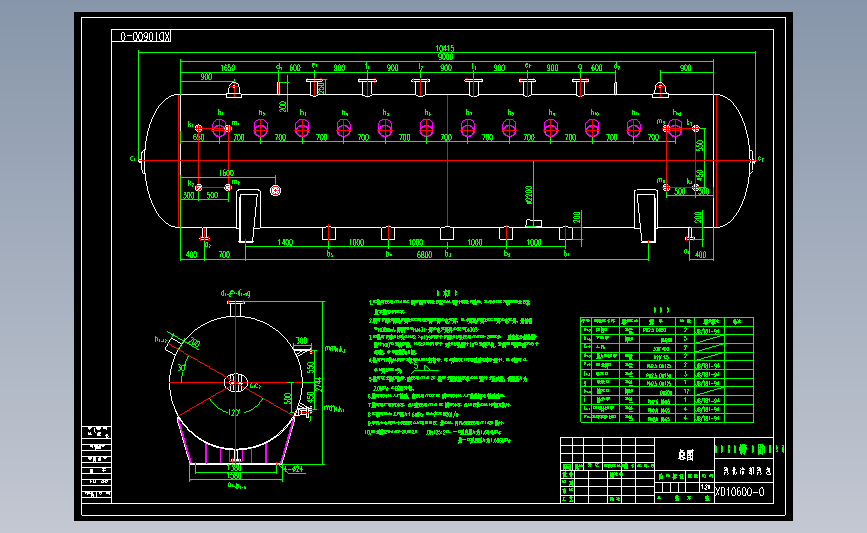The height and width of the screenshot is (533, 867).
Task: Click the white-red circular nozzle symbol near 1600 dimension
Action: (275, 191)
